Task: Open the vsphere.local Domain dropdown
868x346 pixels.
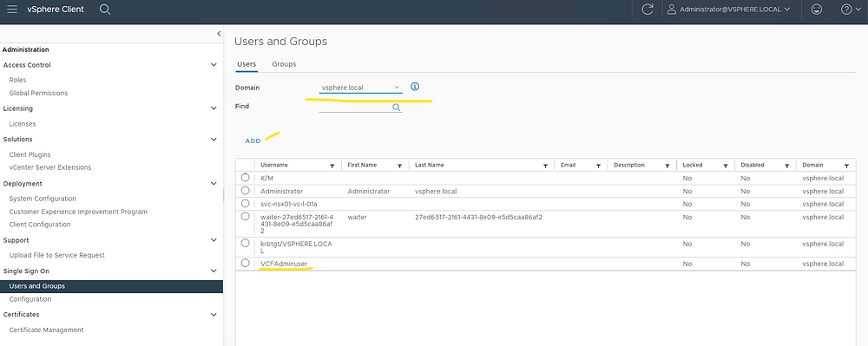Action: click(x=361, y=88)
